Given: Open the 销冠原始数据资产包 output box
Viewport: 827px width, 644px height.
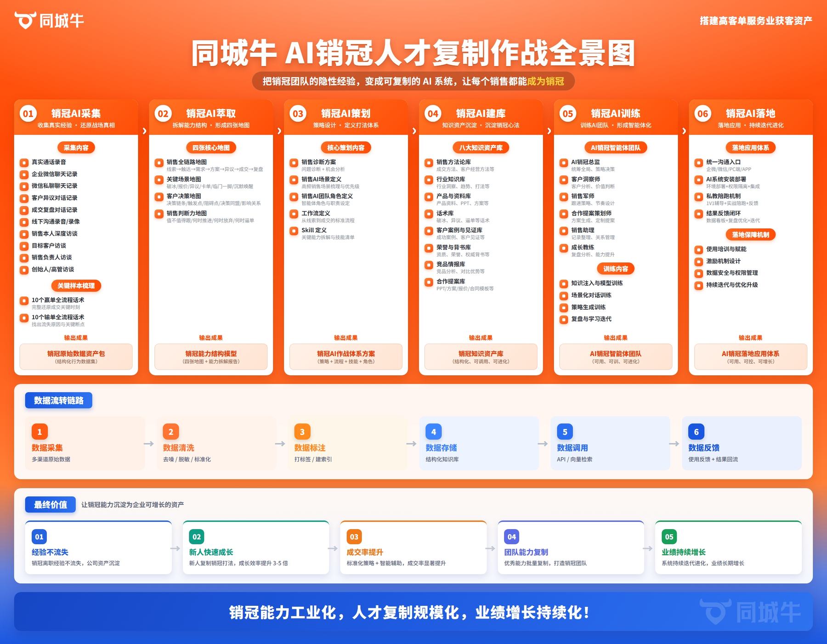Looking at the screenshot, I should click(x=76, y=357).
